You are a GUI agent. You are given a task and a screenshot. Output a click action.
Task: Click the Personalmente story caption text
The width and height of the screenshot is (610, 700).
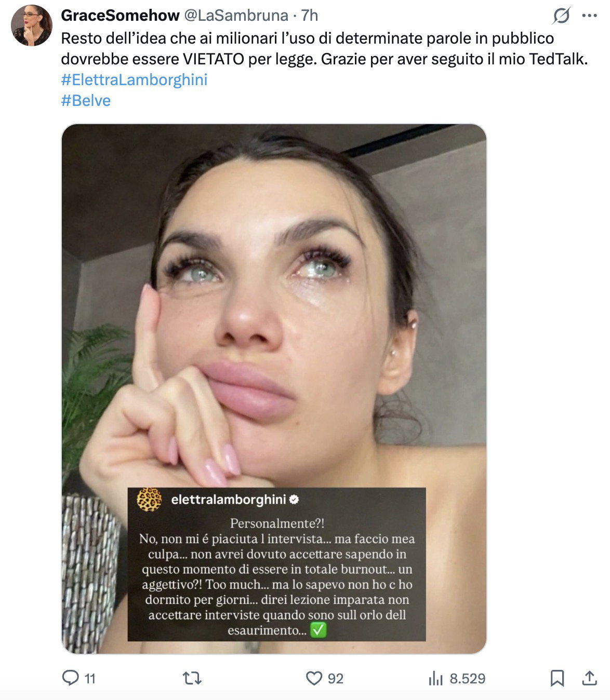tap(277, 576)
